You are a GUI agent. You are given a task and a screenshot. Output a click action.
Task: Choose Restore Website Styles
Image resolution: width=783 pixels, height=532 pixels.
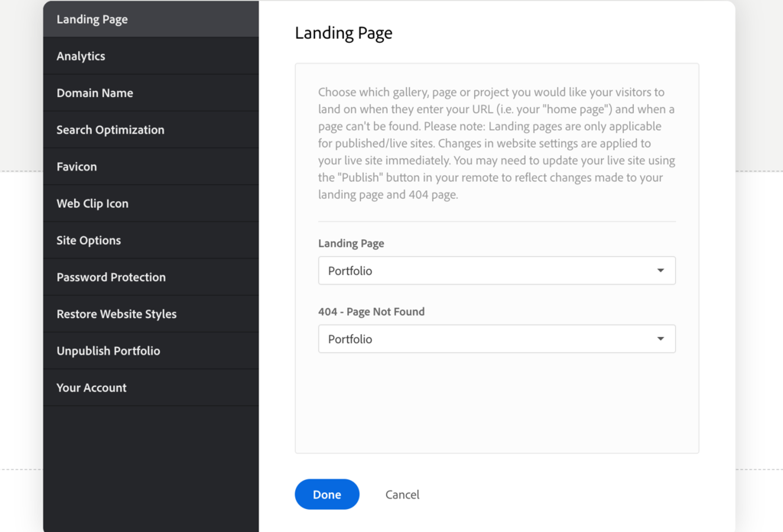tap(151, 314)
